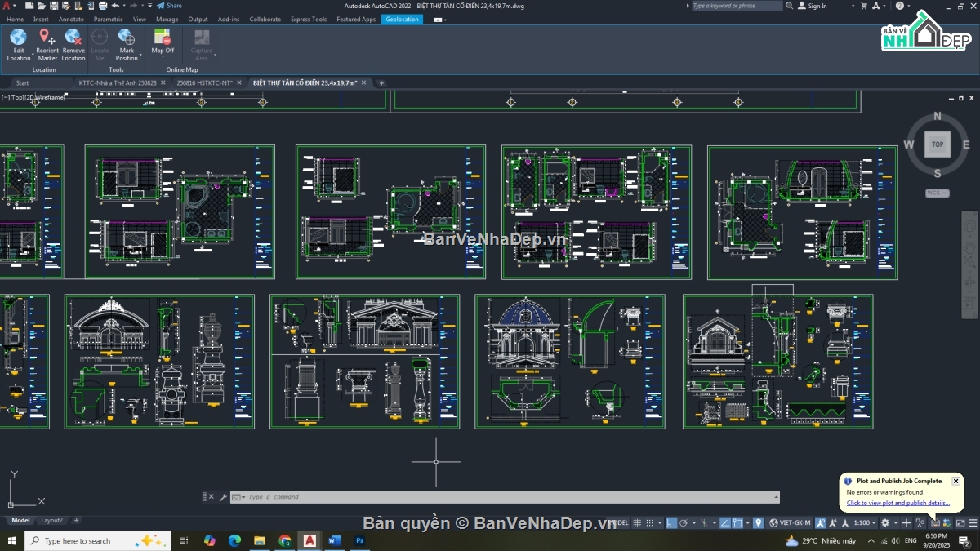980x551 pixels.
Task: Click the Remove Location icon
Action: click(73, 38)
